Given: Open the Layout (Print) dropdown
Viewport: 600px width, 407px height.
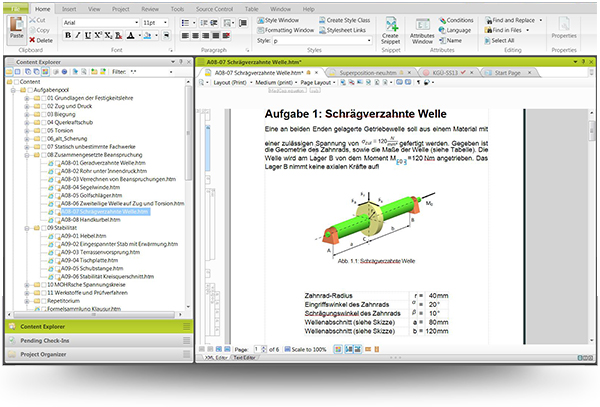Looking at the screenshot, I should coord(233,82).
